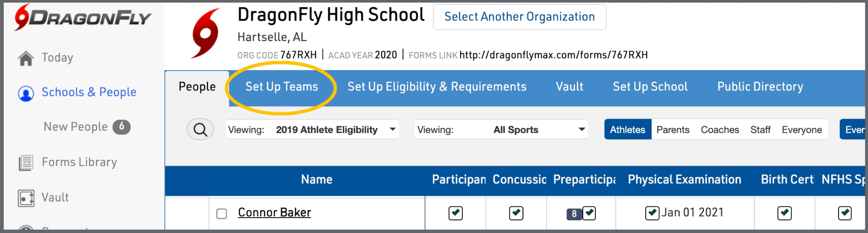This screenshot has width=868, height=233.
Task: Click the Schools & People profile icon
Action: click(x=26, y=93)
